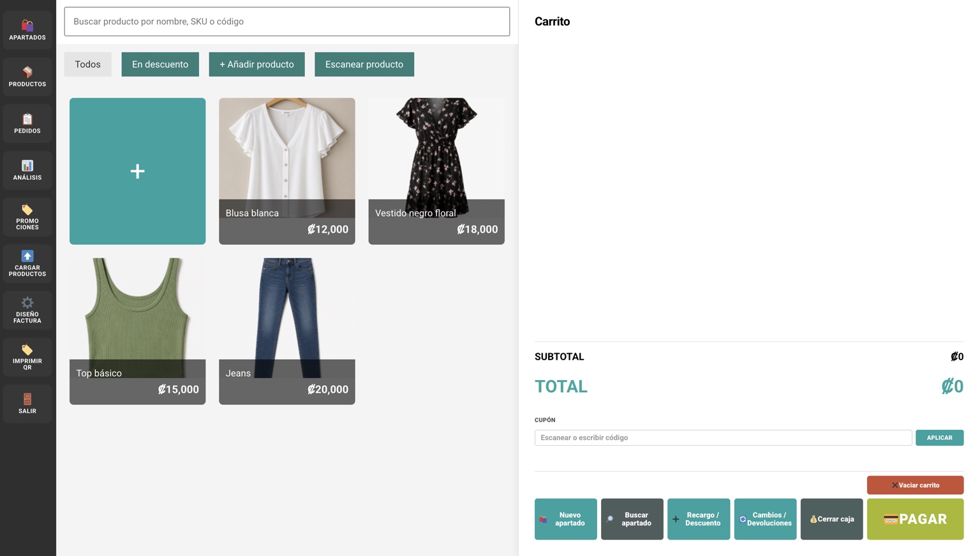
Task: Open the Apartados sidebar section
Action: tap(27, 30)
